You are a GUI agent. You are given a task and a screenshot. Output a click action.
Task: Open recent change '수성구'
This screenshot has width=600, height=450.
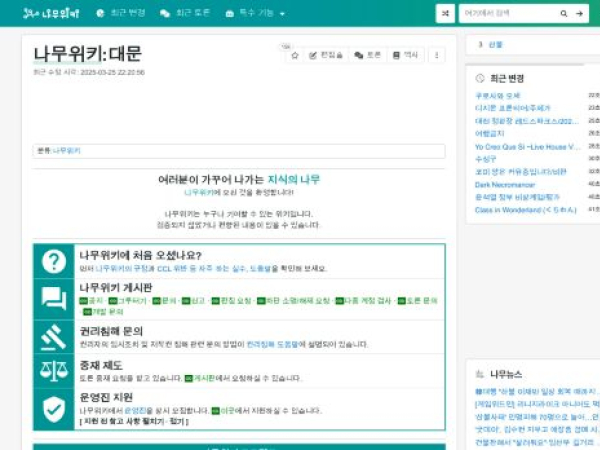tap(485, 159)
